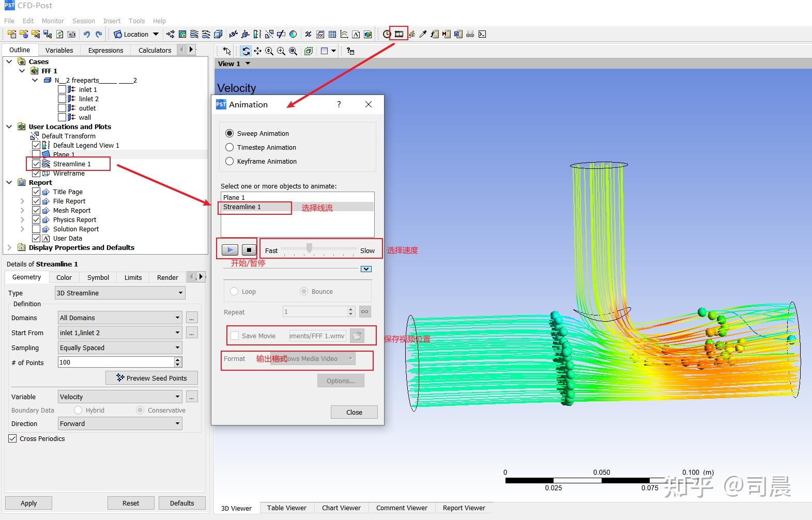The height and width of the screenshot is (520, 812).
Task: Toggle the Cross Periodics checkbox
Action: click(x=13, y=438)
